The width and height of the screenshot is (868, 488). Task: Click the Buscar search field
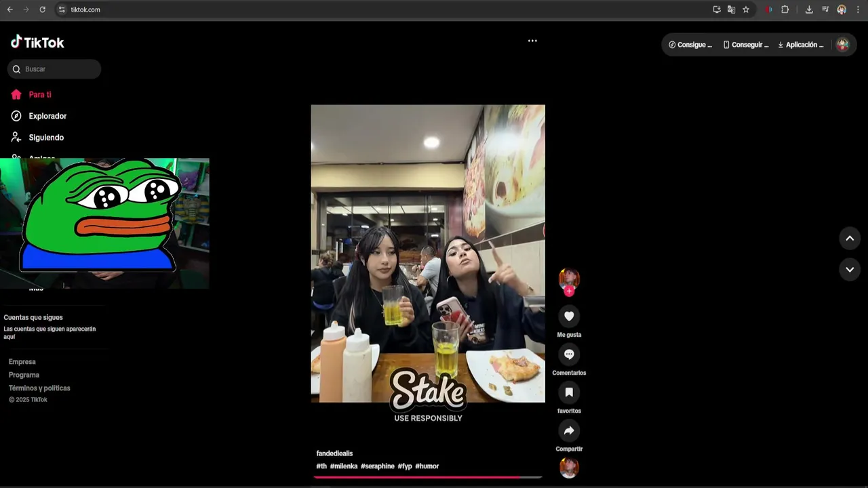click(54, 69)
